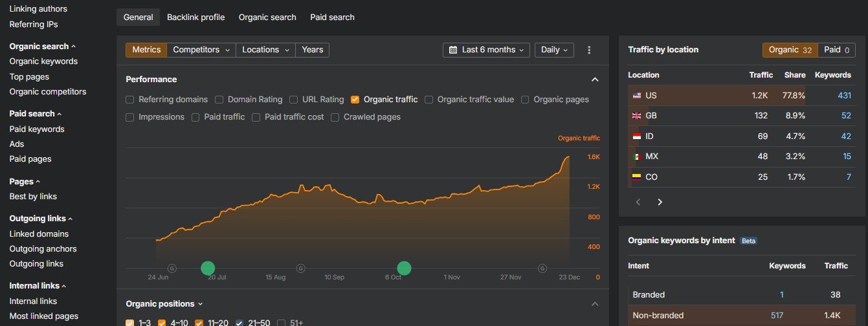
Task: Click the calendar icon in date range
Action: tap(453, 50)
